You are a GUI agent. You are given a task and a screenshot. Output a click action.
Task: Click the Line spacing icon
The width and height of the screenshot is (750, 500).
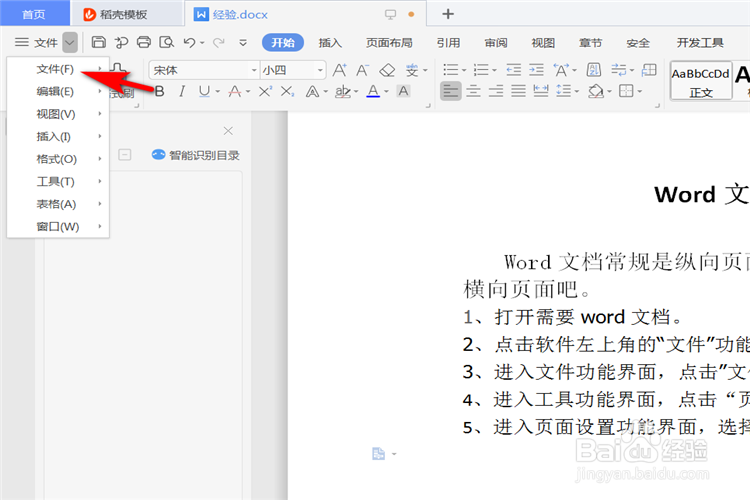[x=563, y=91]
